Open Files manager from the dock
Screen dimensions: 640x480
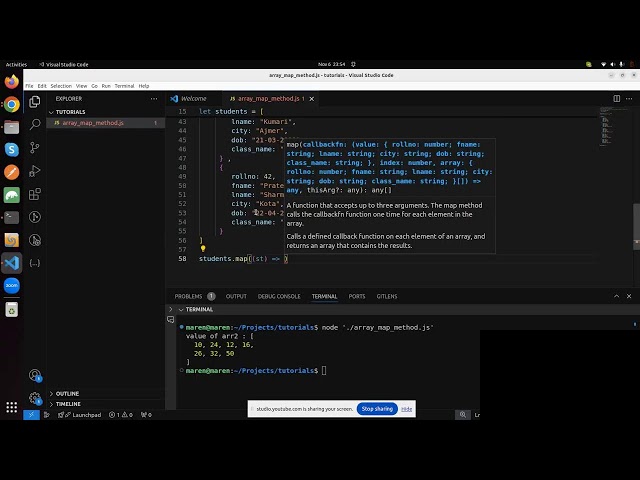(x=11, y=127)
